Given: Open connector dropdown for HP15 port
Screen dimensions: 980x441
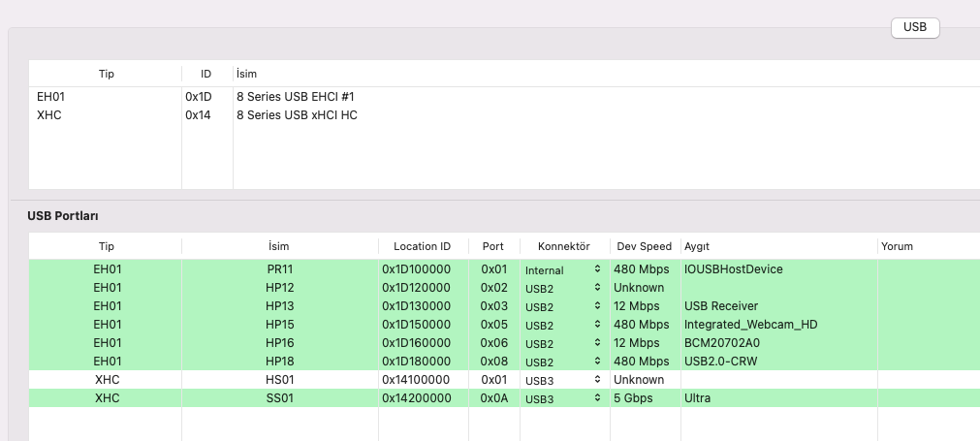Looking at the screenshot, I should point(564,325).
